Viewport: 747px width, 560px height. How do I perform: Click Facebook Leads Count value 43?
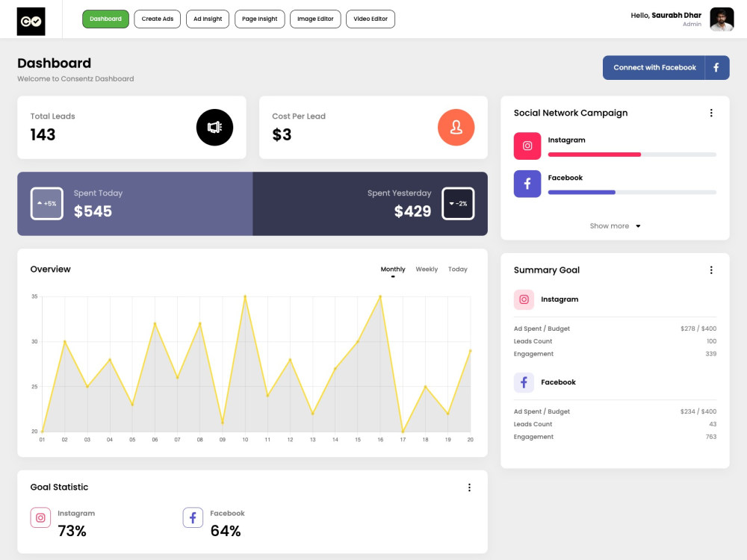pyautogui.click(x=713, y=424)
